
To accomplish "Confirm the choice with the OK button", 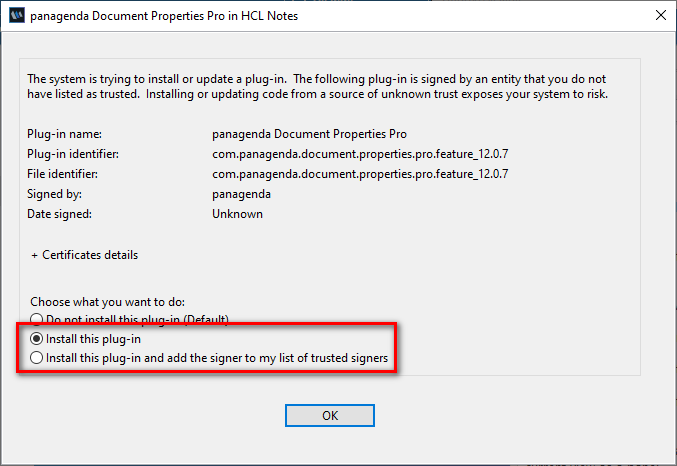I will (330, 415).
